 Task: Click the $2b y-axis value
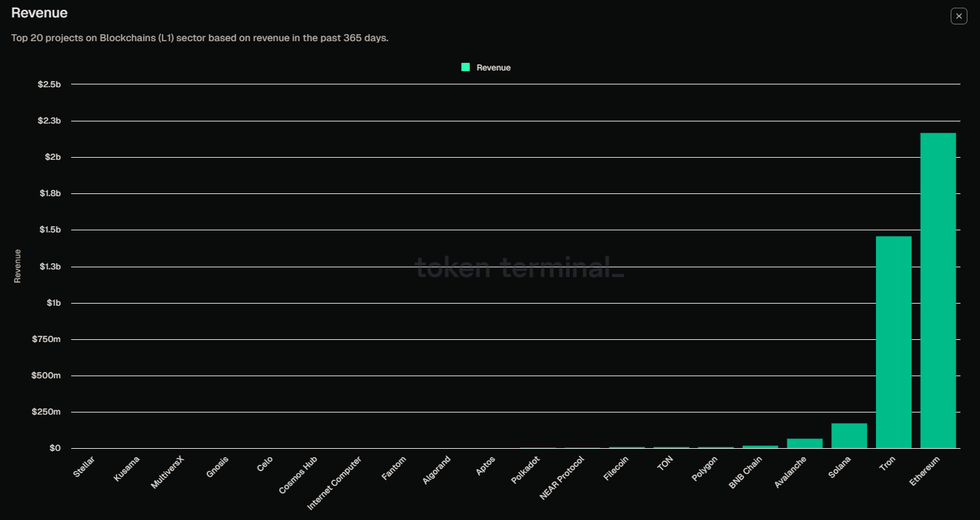click(53, 157)
